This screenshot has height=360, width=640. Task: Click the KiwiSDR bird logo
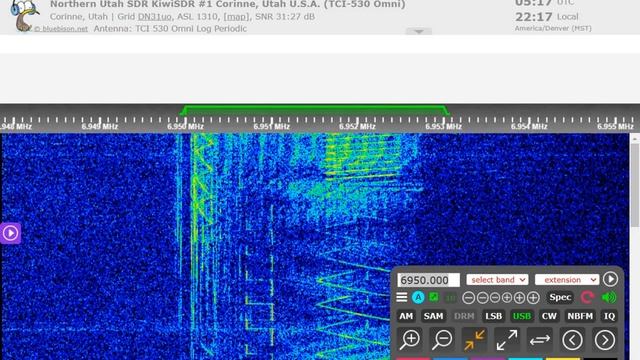pos(24,16)
